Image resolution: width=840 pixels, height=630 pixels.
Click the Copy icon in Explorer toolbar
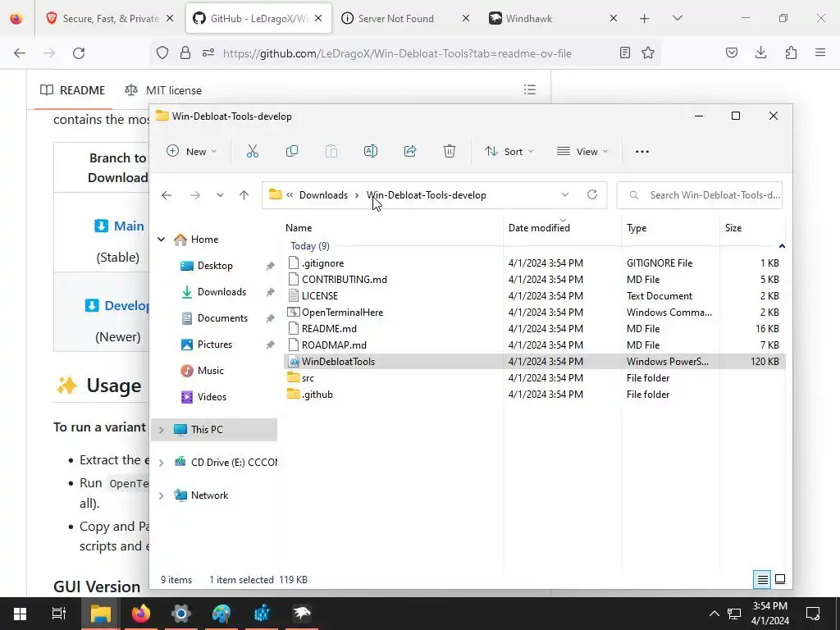tap(292, 152)
